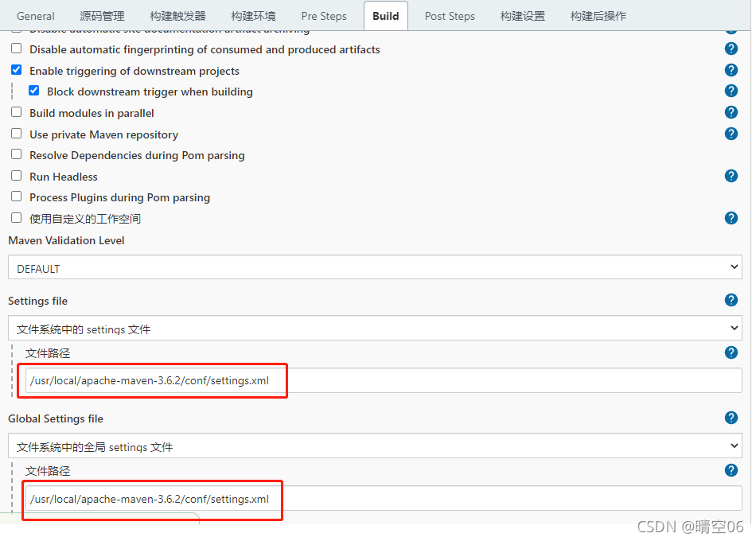Image resolution: width=756 pixels, height=541 pixels.
Task: Open help for Settings file 文件路径 field
Action: [x=731, y=353]
